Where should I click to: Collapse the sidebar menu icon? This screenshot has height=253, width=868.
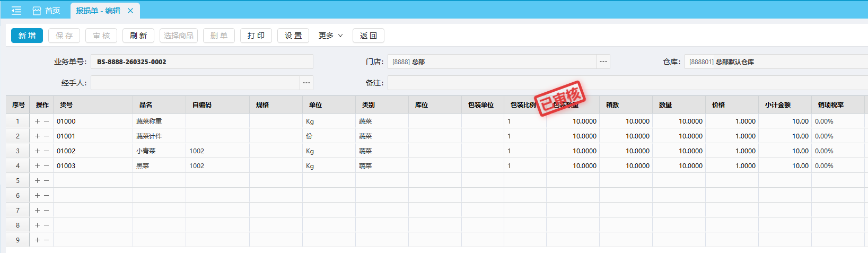click(16, 11)
